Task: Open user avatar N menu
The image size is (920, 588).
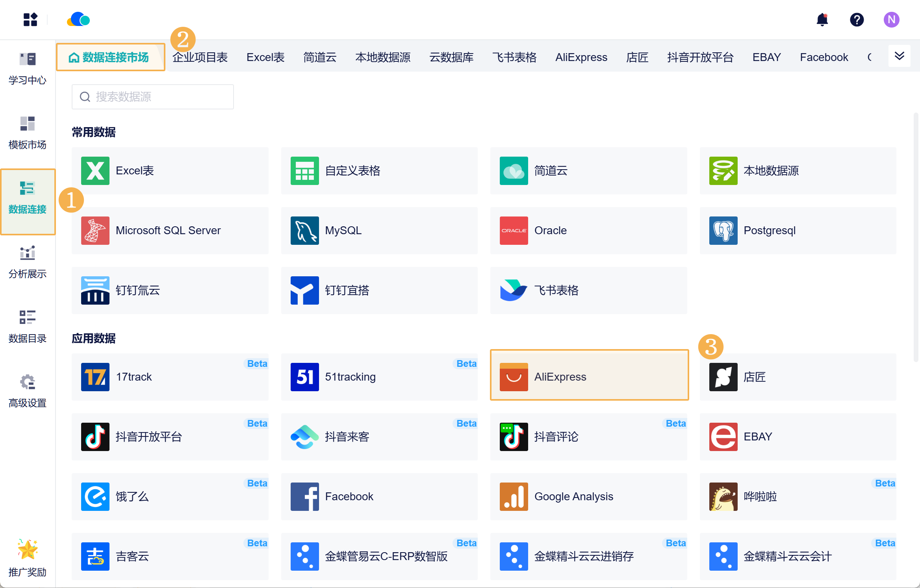Action: 891,20
